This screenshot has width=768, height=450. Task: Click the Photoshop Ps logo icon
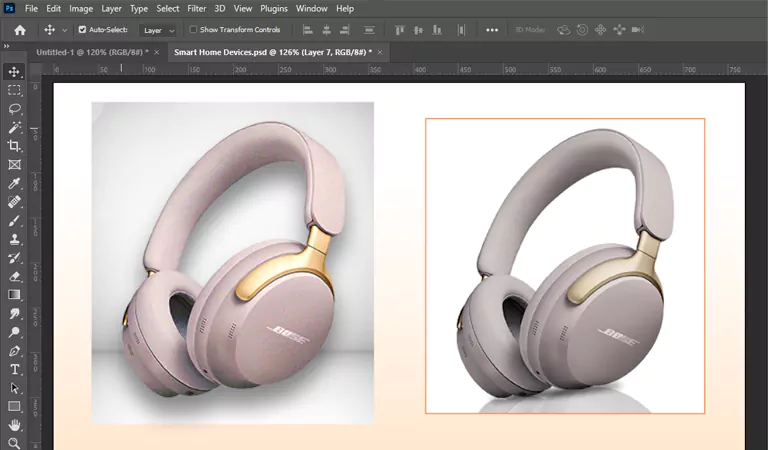pyautogui.click(x=9, y=8)
